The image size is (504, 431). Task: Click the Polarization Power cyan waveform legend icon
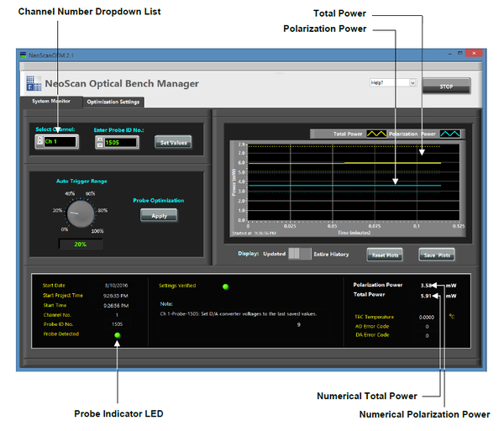click(452, 133)
